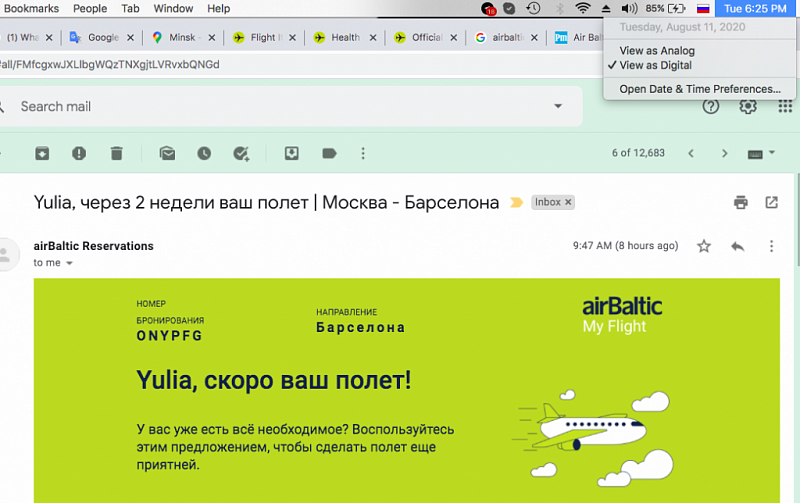The image size is (800, 503).
Task: Open the Time Machine menu bar icon
Action: point(533,8)
